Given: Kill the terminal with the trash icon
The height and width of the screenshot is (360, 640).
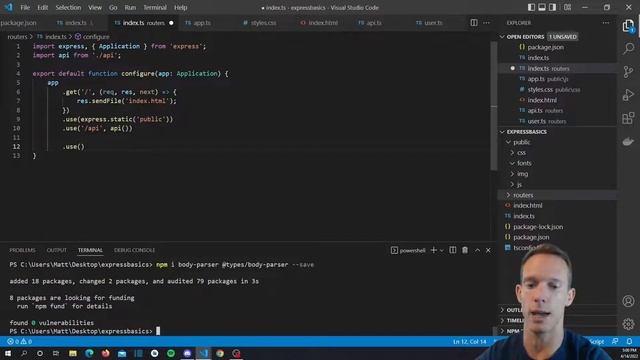Looking at the screenshot, I should 465,250.
